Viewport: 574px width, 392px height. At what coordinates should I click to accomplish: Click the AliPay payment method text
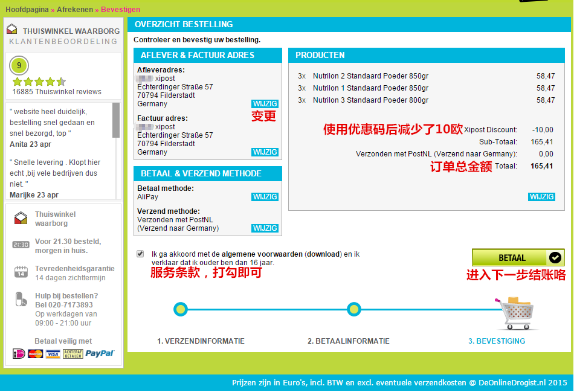(148, 196)
